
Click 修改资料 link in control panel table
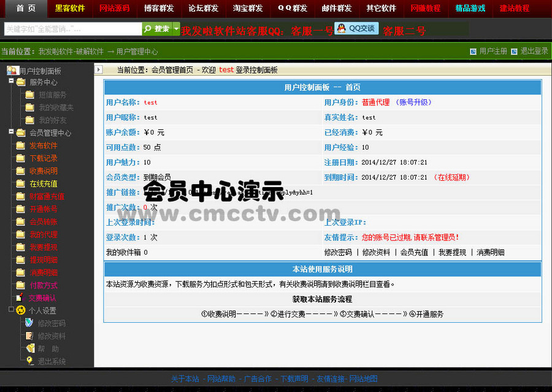[x=376, y=252]
